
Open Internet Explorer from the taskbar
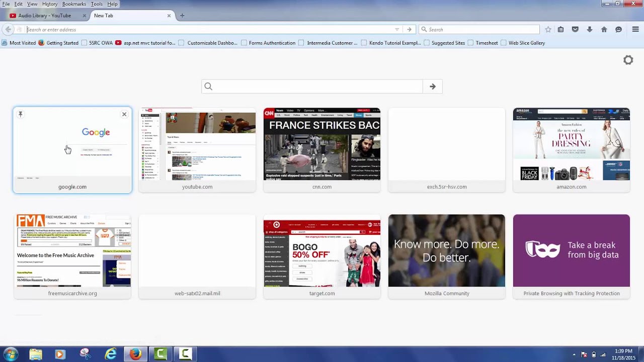(110, 354)
